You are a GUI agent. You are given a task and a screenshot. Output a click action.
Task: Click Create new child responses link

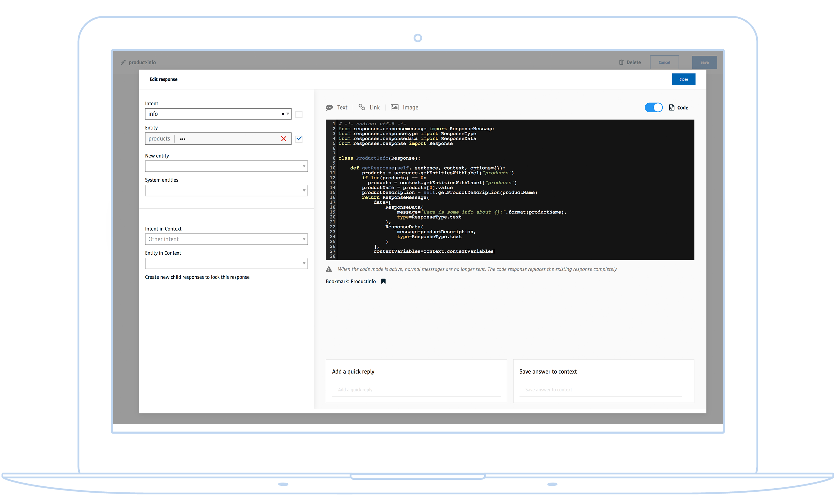tap(198, 277)
